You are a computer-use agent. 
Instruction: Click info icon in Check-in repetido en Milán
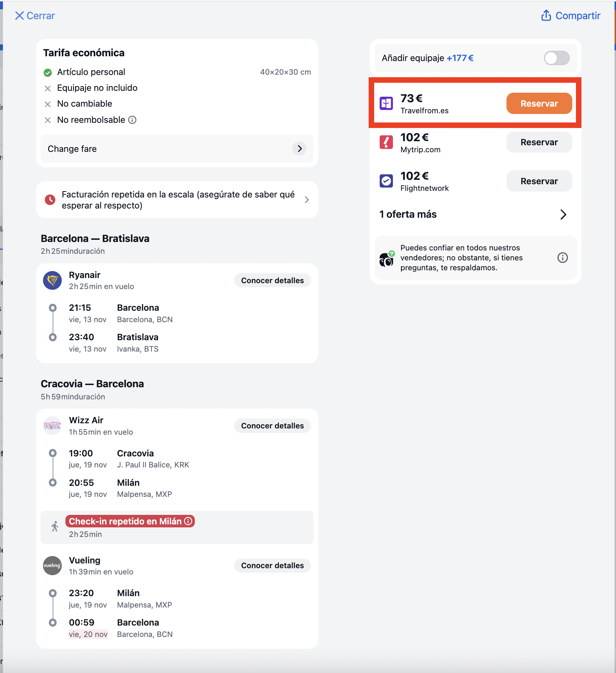coord(188,521)
